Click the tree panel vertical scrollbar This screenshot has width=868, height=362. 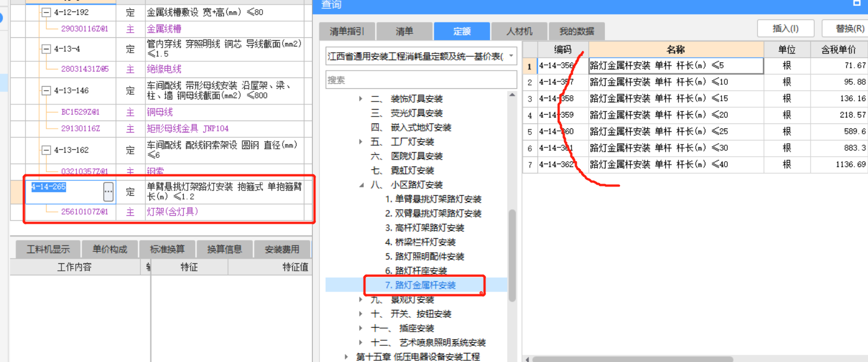[512, 255]
